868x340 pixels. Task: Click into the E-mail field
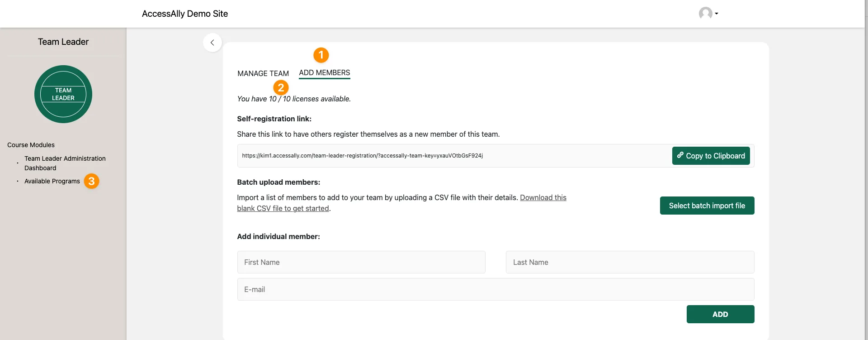coord(495,289)
